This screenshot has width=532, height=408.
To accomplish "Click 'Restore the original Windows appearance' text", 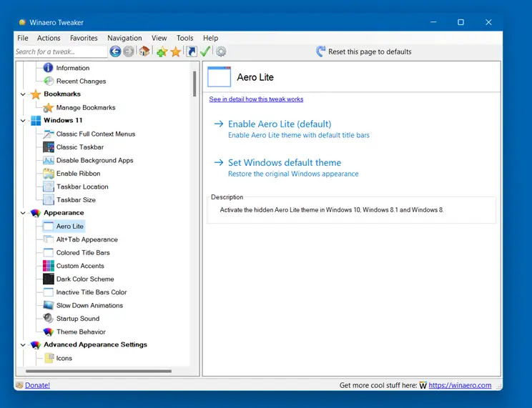I will [293, 174].
